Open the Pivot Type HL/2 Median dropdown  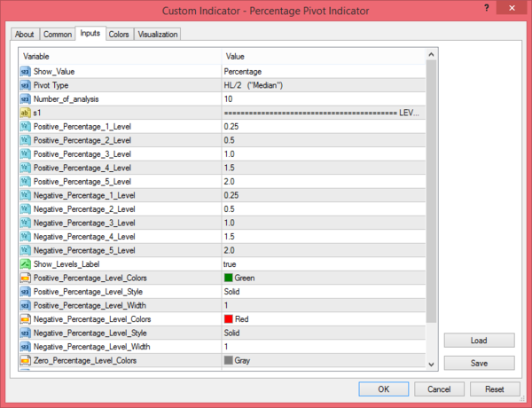click(324, 85)
